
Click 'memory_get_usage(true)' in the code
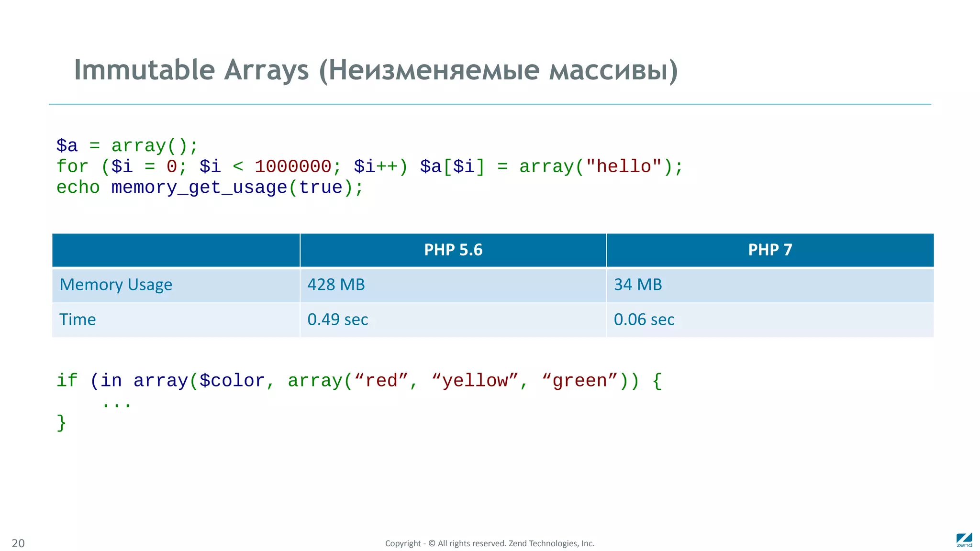click(232, 188)
